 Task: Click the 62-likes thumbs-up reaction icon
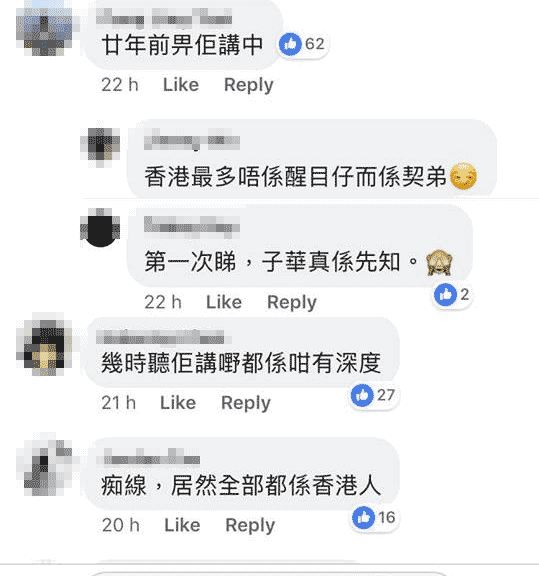click(290, 44)
